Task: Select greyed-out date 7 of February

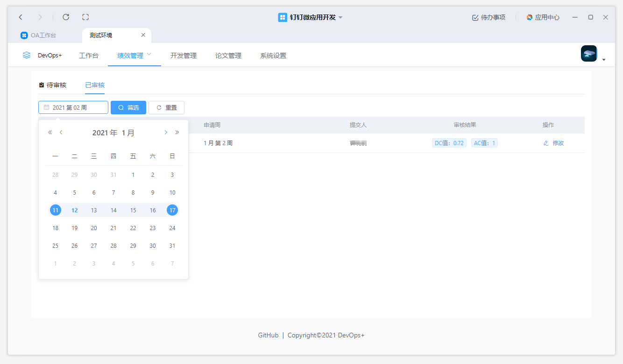Action: (x=172, y=264)
